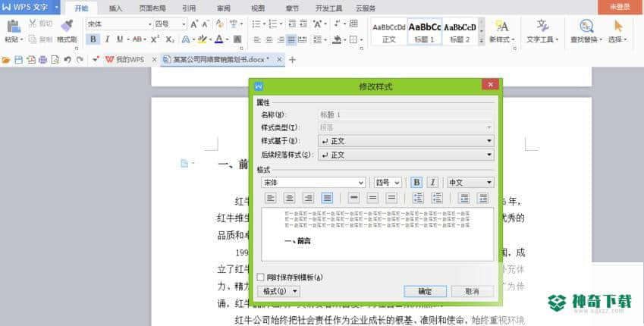Switch to the 插入 ribbon tab
The width and height of the screenshot is (644, 326).
click(x=115, y=8)
